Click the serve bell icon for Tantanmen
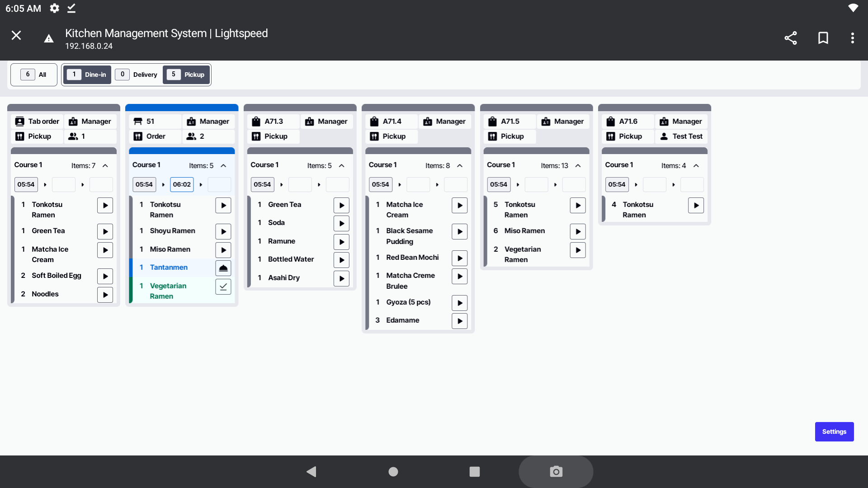 (x=223, y=268)
